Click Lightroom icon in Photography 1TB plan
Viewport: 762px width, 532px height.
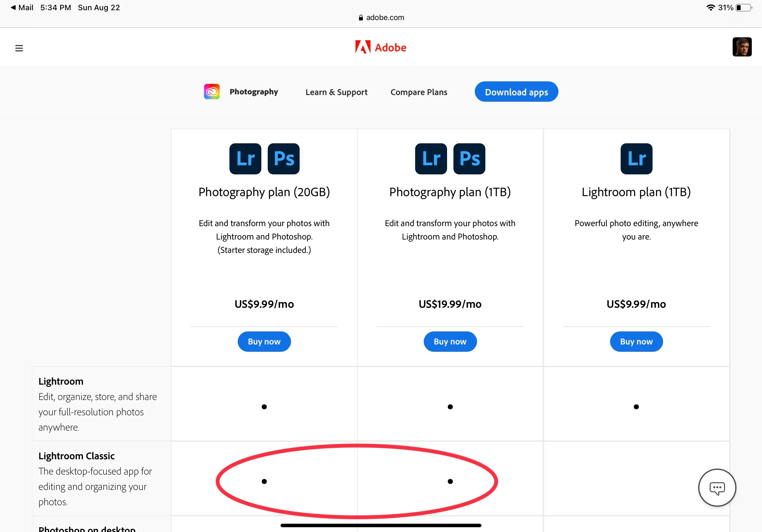(431, 159)
